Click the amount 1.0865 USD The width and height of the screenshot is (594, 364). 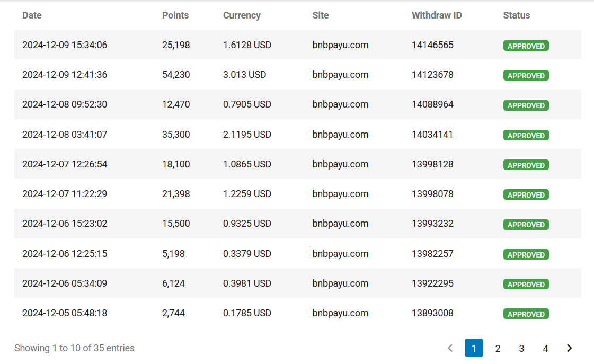tap(247, 164)
